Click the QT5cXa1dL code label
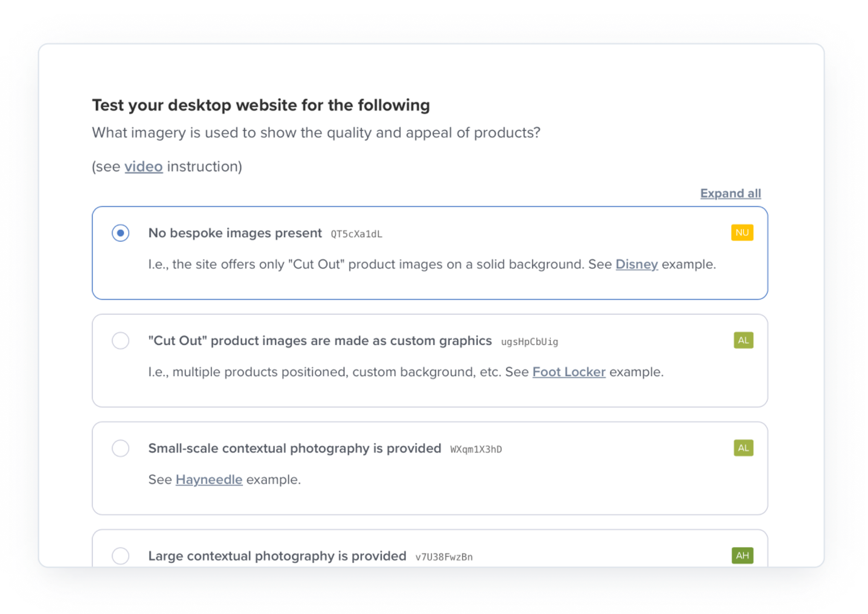 356,234
